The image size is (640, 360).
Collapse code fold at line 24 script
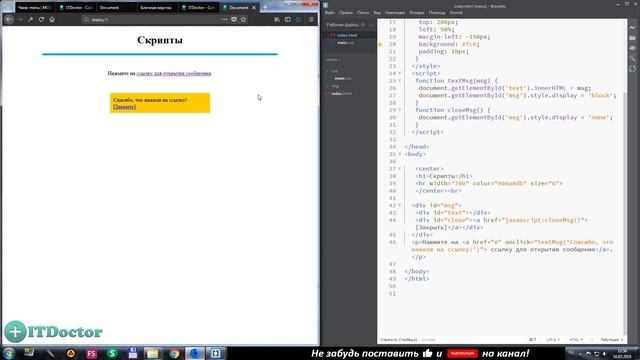pyautogui.click(x=400, y=73)
